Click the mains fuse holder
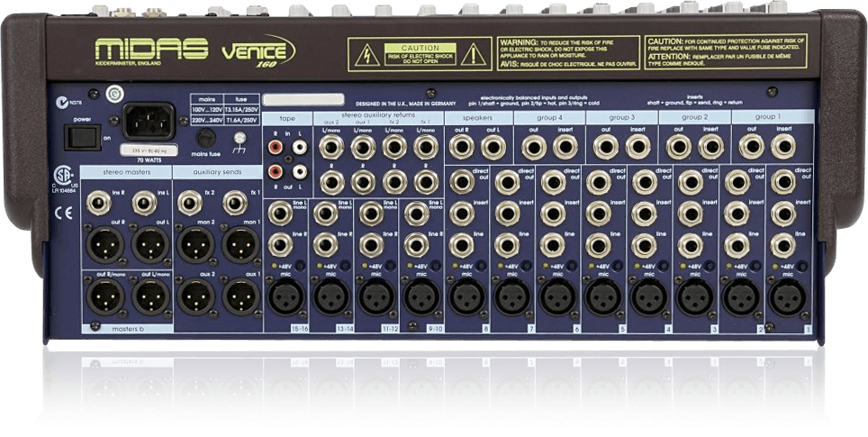 206,137
